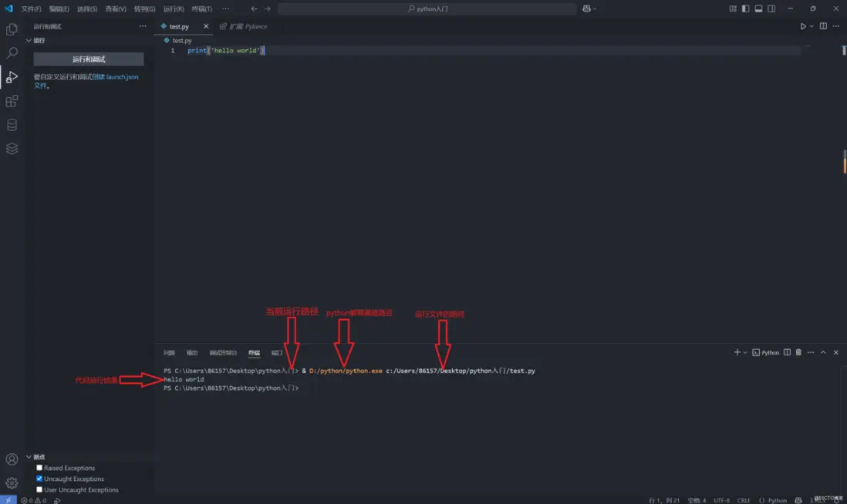Click the command center search box
The image size is (847, 504).
point(427,8)
